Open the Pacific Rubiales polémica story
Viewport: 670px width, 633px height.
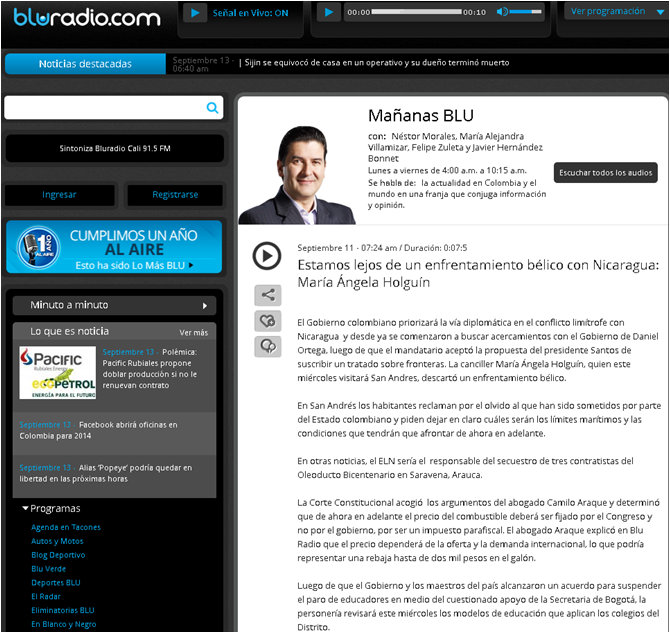(x=150, y=368)
